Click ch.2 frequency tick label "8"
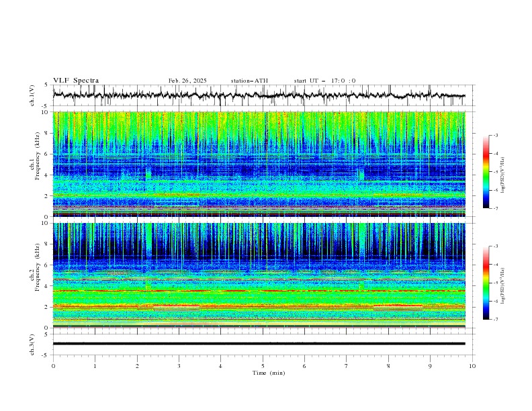 [x=47, y=244]
